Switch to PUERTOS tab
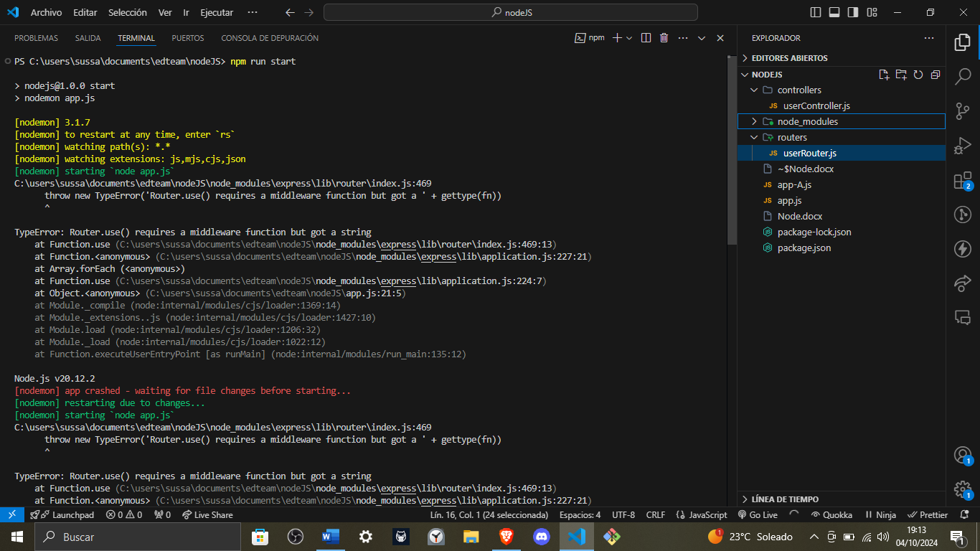 (188, 38)
